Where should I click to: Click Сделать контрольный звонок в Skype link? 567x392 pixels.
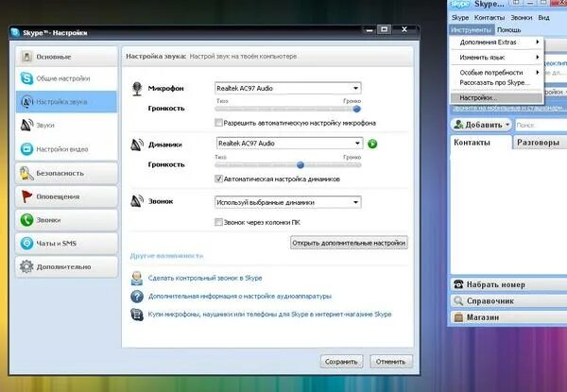[x=205, y=279]
